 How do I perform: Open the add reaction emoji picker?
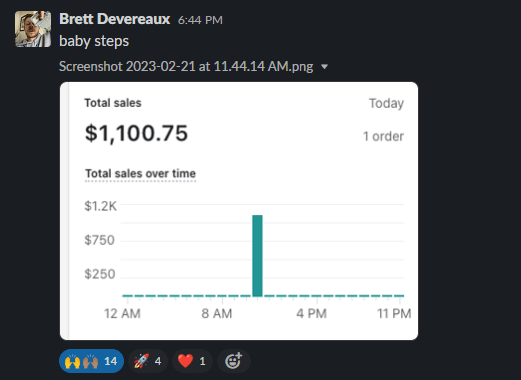point(233,361)
